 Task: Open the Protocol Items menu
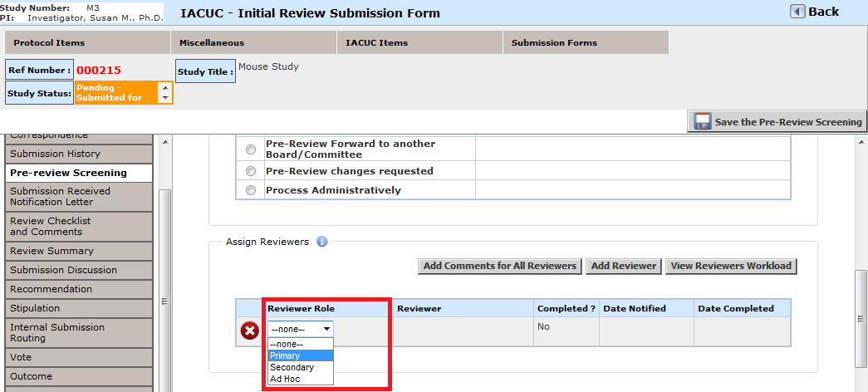pyautogui.click(x=87, y=42)
